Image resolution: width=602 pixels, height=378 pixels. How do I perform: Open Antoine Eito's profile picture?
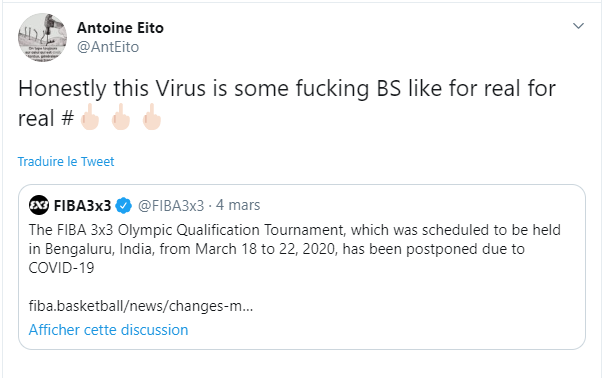tap(42, 38)
